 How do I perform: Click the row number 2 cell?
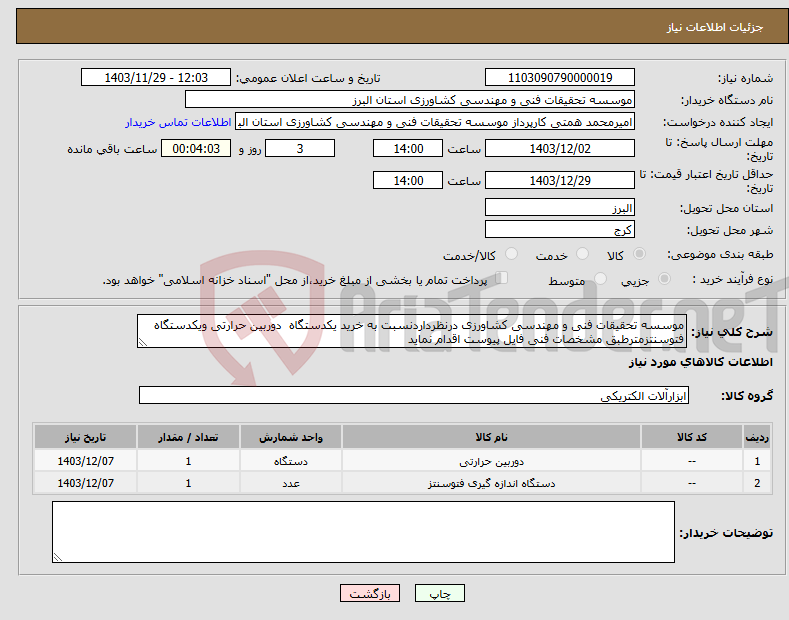click(757, 483)
